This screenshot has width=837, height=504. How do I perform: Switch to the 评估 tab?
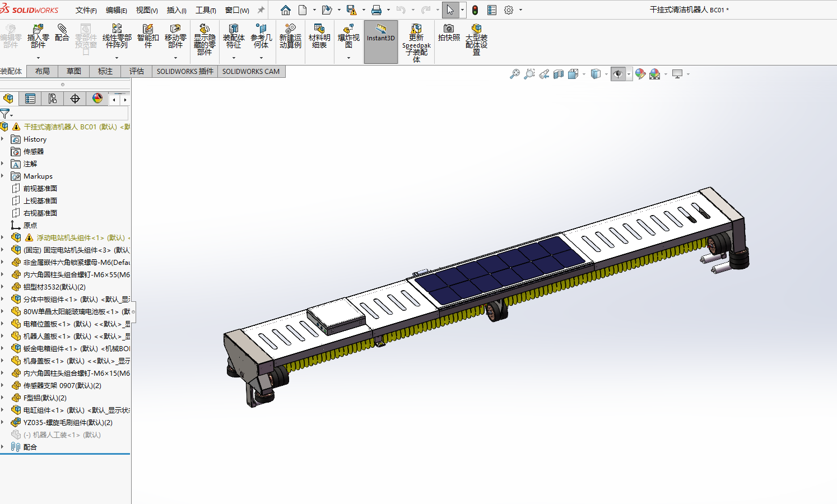click(x=137, y=71)
